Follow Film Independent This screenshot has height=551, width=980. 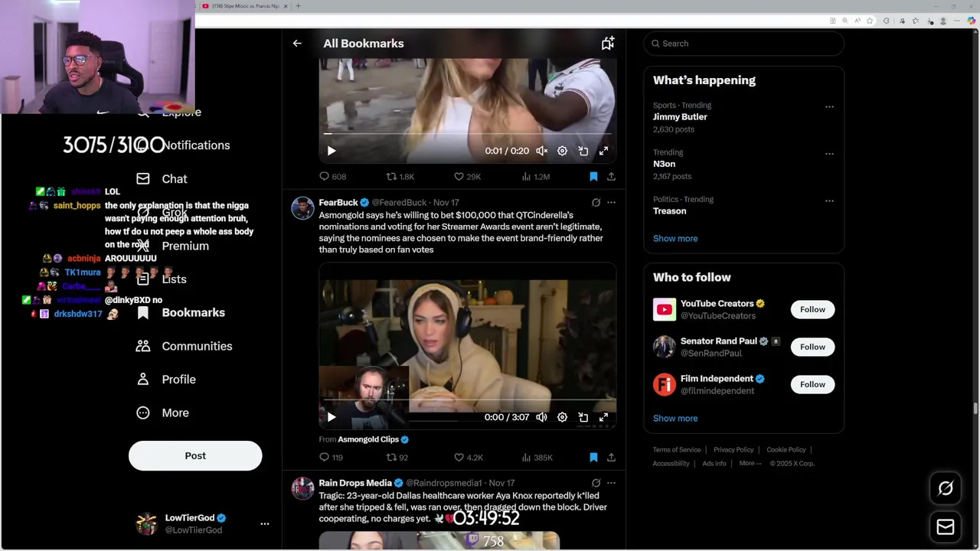[x=812, y=385]
